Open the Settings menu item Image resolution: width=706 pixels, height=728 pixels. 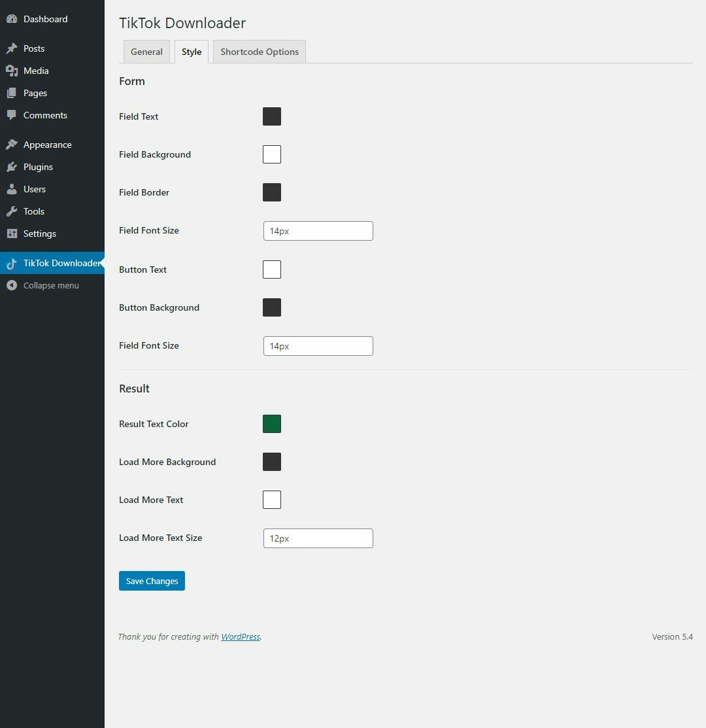[52, 234]
